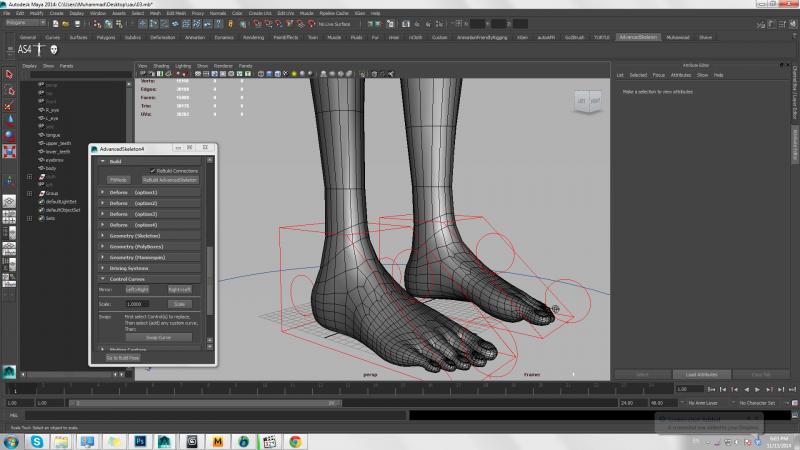Viewport: 800px width, 450px height.
Task: Click the Swap Curve button
Action: 159,337
